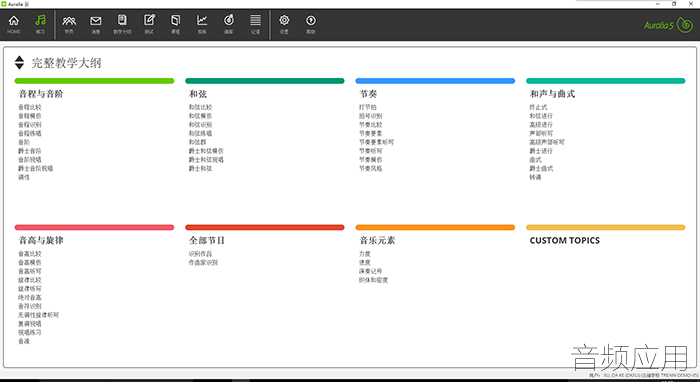Open the 和弦群 topic
The height and width of the screenshot is (382, 700).
(x=197, y=142)
